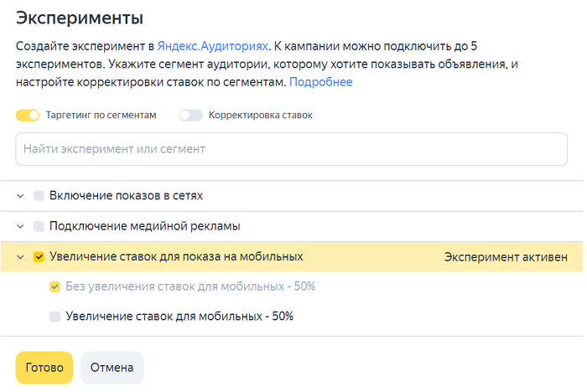Viewport: 587px width, 392px height.
Task: Click the Без увеличения ставок для мобильных - 50% label
Action: click(190, 286)
